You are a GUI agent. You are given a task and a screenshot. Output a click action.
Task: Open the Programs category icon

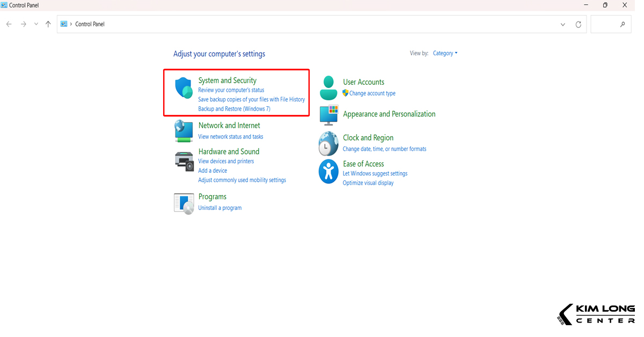(x=184, y=203)
